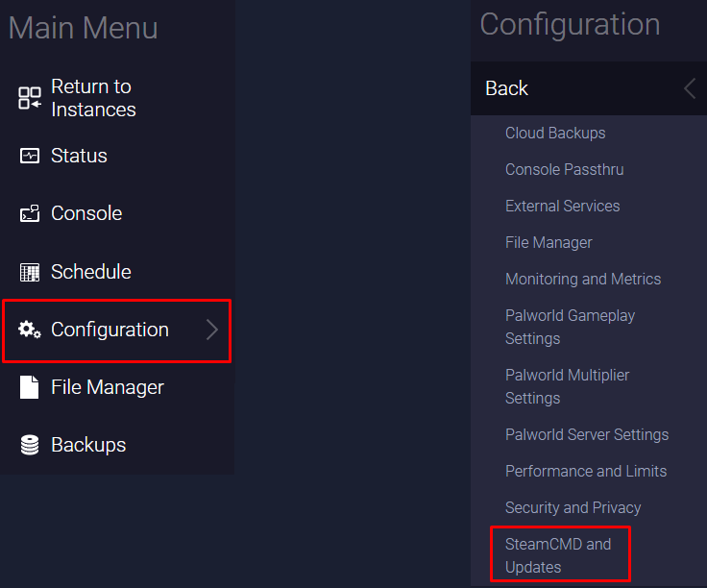
Task: Open SteamCMD and Updates
Action: point(558,555)
